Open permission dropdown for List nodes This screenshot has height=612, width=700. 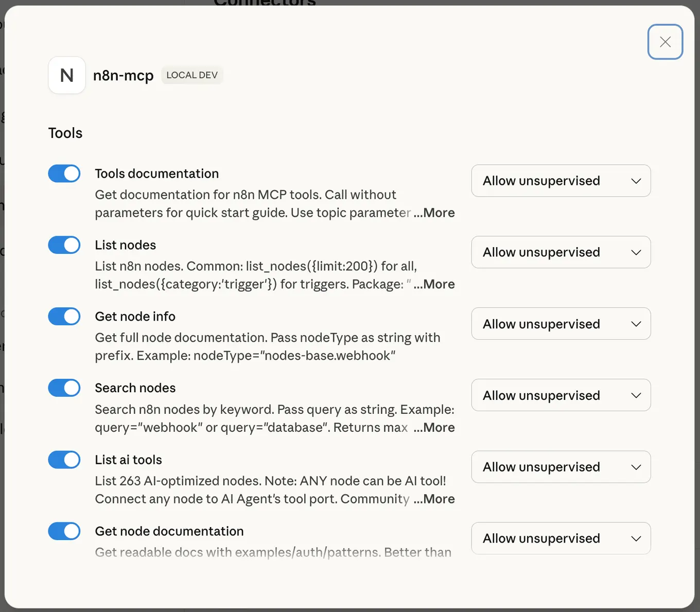point(561,252)
